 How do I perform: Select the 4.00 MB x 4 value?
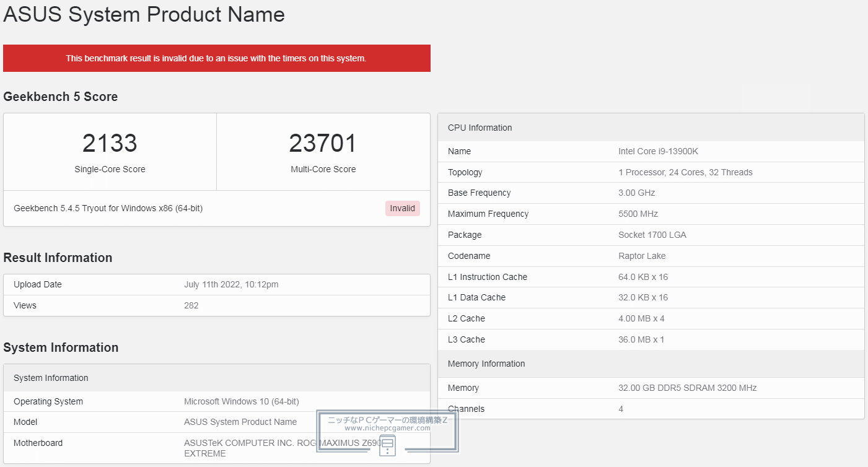pos(641,318)
